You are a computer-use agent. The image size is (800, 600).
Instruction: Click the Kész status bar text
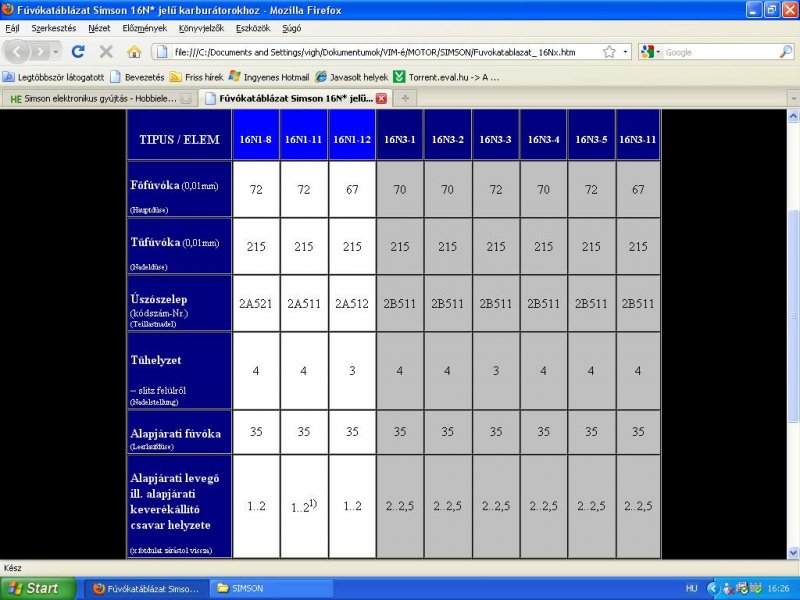12,568
